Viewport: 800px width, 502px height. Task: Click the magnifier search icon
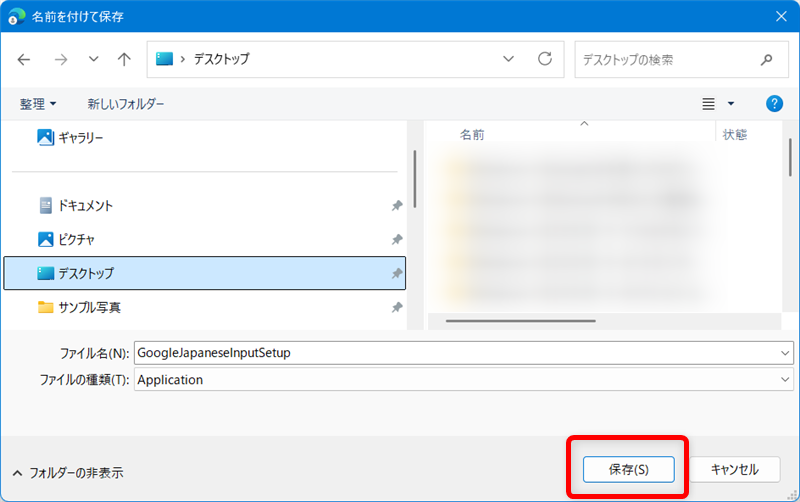[766, 60]
